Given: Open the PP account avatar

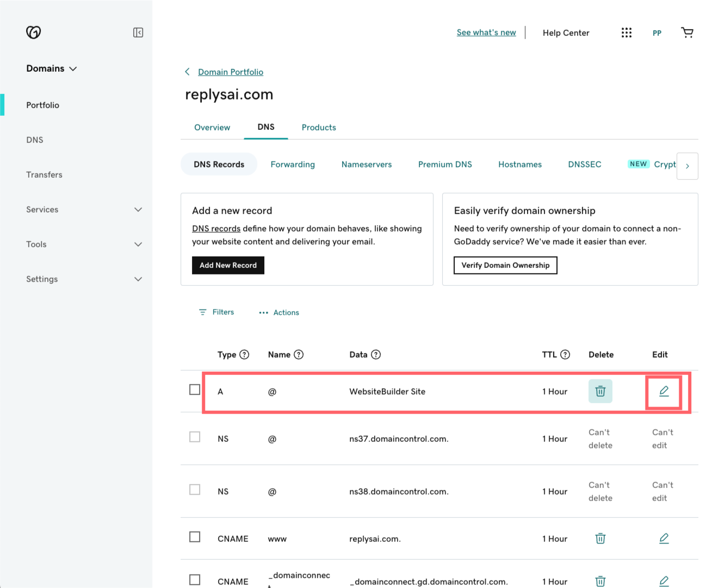Looking at the screenshot, I should point(657,33).
